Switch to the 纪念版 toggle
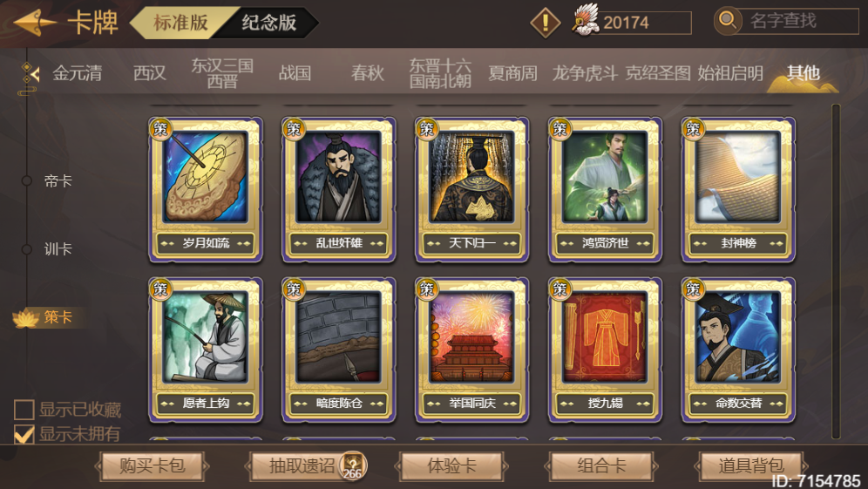This screenshot has height=489, width=868. 268,23
